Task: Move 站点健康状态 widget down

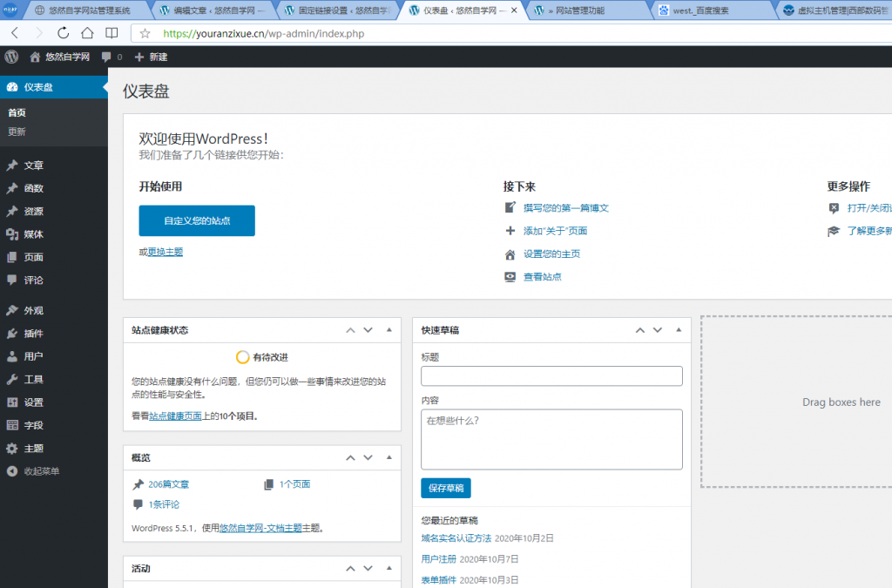Action: coord(368,330)
